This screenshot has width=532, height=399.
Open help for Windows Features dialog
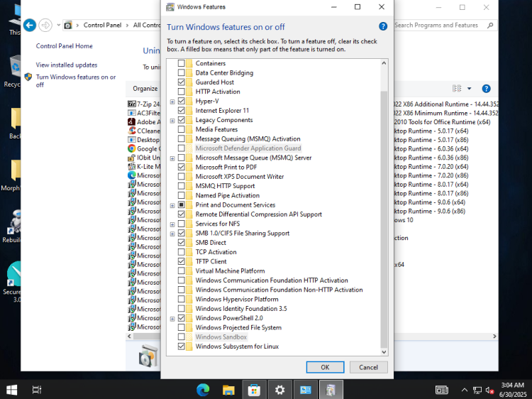click(x=383, y=26)
